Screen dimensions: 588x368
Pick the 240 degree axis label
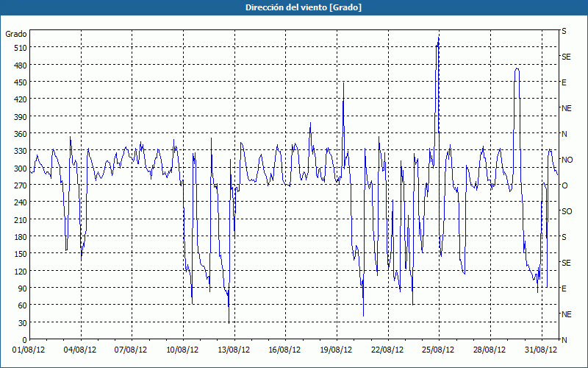pos(20,203)
